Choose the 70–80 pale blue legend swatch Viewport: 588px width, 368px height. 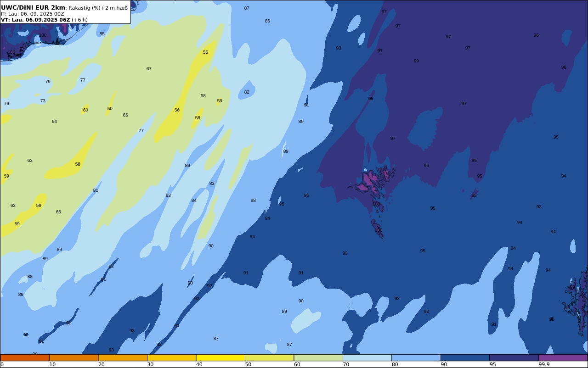367,357
